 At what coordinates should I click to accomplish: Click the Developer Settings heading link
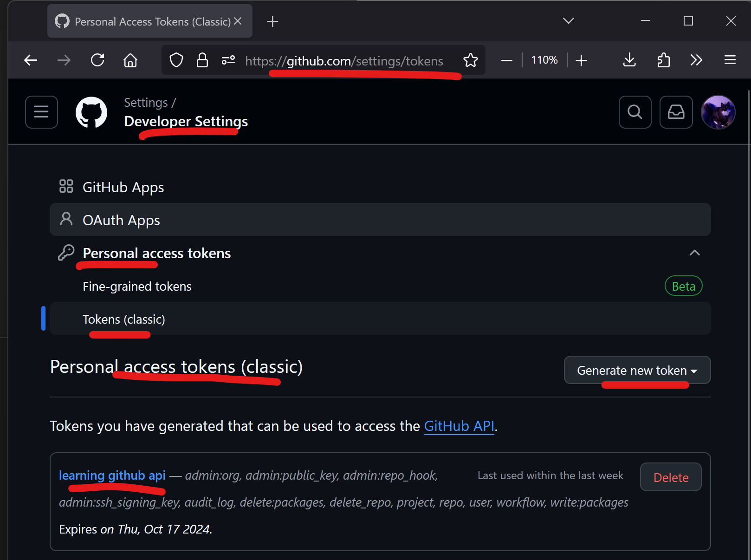click(186, 121)
